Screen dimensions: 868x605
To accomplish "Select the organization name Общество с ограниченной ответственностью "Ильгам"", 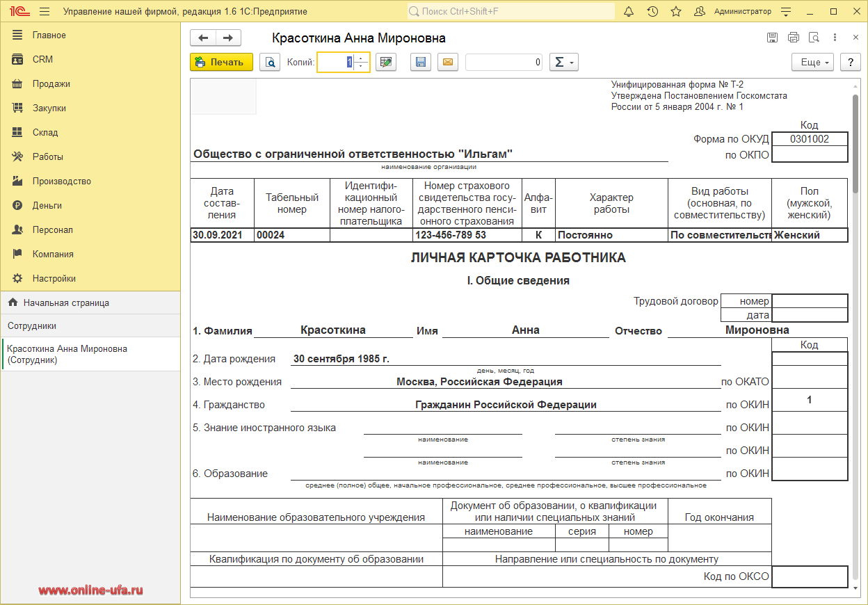I will tap(353, 154).
